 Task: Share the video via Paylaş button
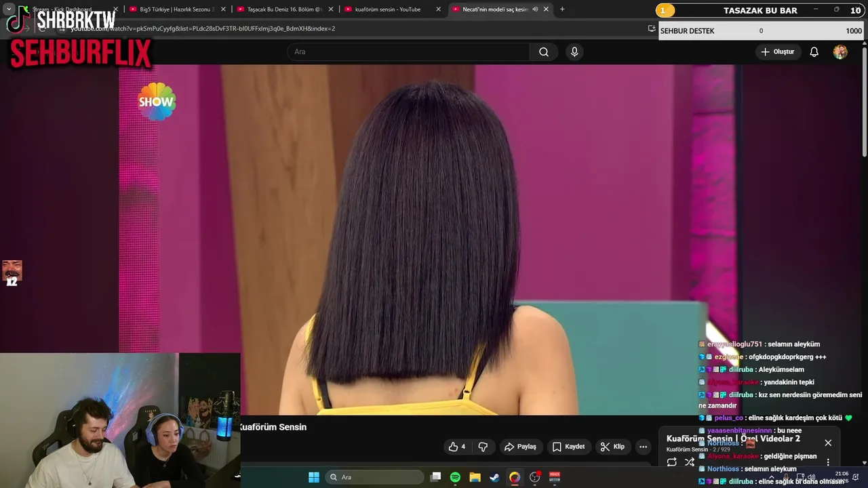point(521,447)
